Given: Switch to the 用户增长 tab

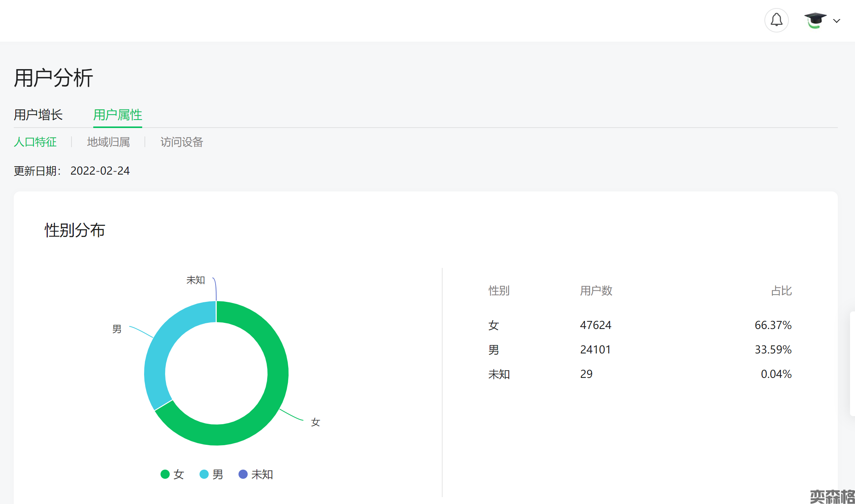Looking at the screenshot, I should 38,115.
